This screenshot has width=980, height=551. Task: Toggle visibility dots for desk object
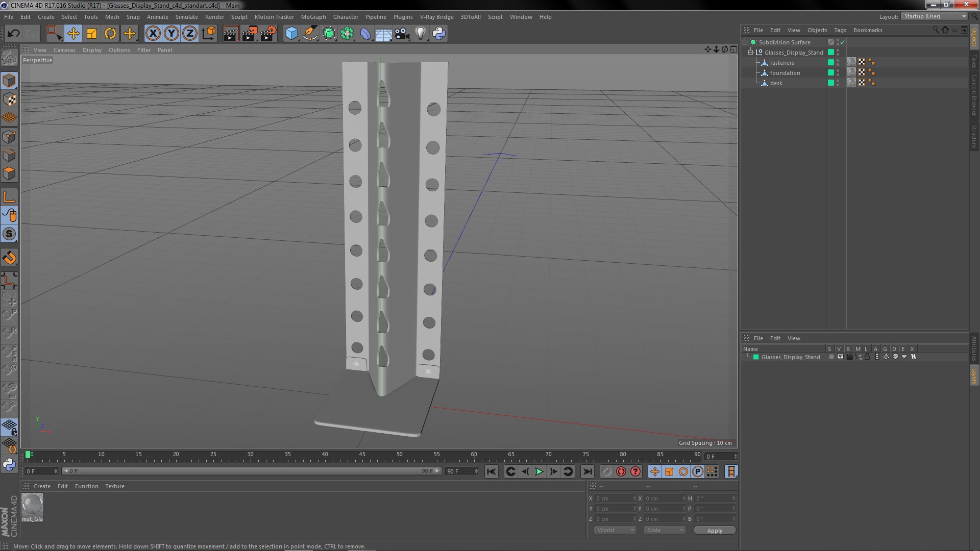tap(838, 83)
